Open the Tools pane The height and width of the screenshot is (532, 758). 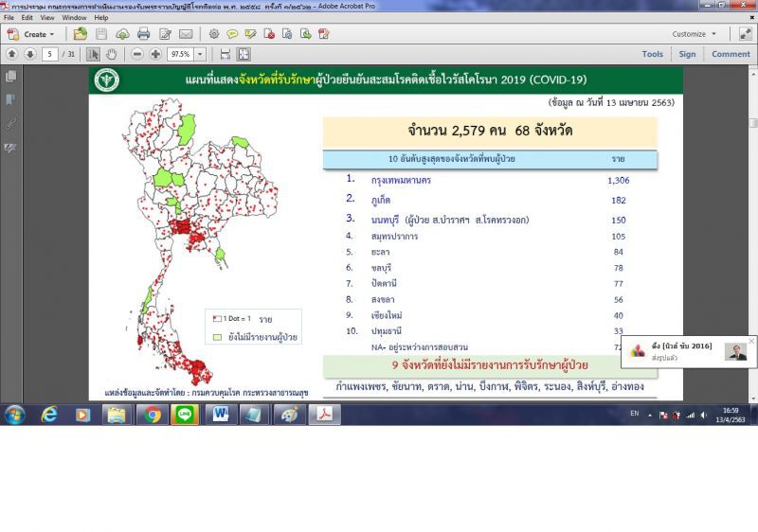coord(653,54)
